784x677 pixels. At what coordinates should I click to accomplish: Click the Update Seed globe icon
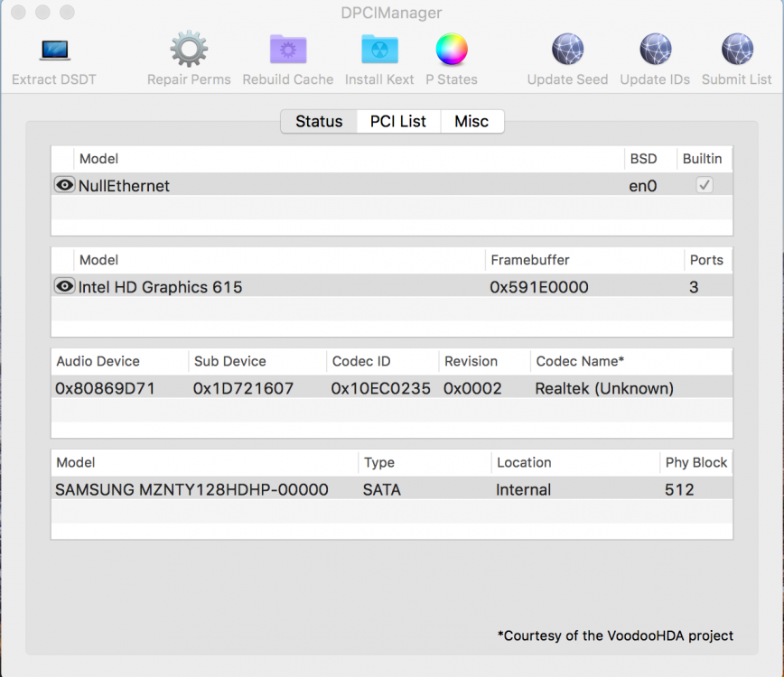pos(567,49)
